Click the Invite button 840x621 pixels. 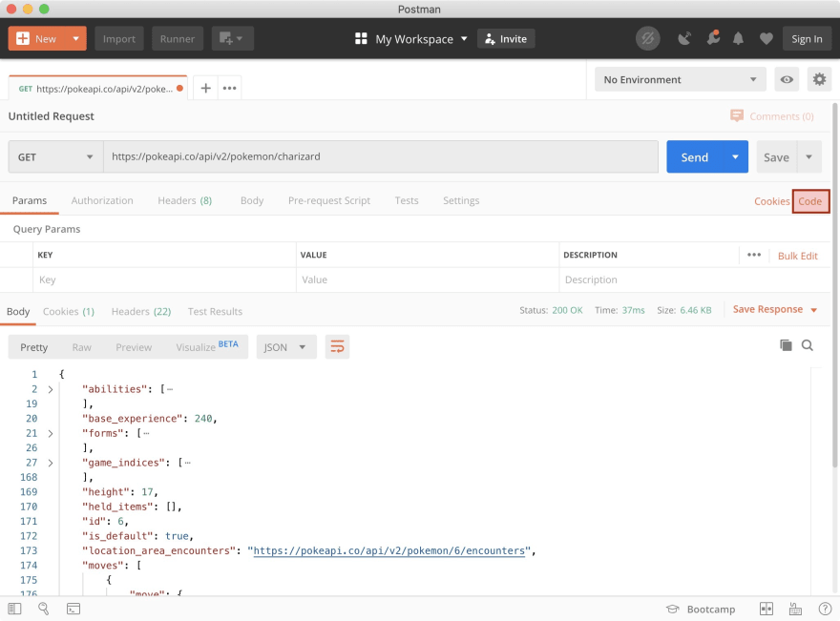click(506, 38)
